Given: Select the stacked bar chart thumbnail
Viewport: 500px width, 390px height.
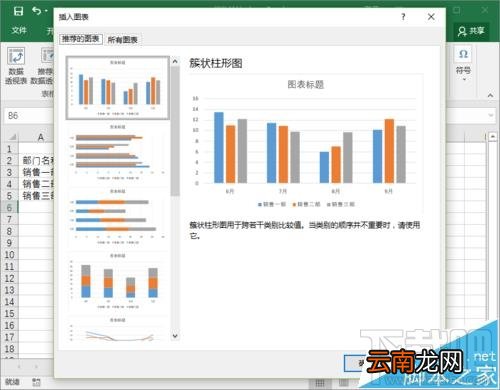Looking at the screenshot, I should tap(118, 217).
